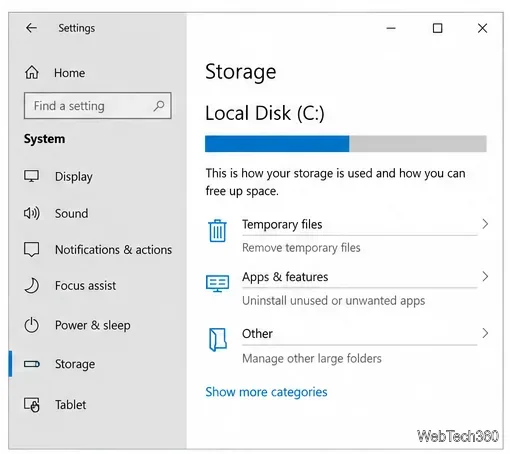Click the Temporary files trash can icon
510x454 pixels.
coord(217,231)
